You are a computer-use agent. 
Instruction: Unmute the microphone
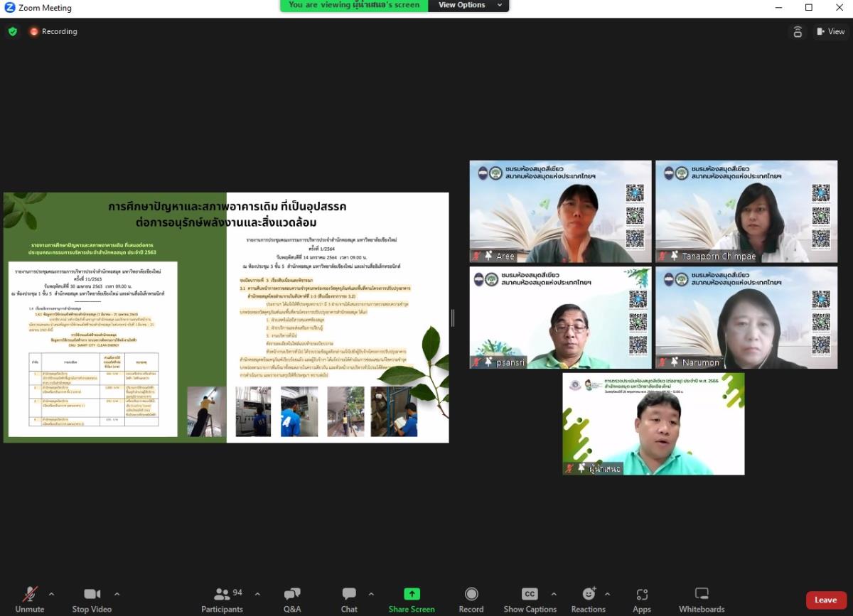point(30,599)
